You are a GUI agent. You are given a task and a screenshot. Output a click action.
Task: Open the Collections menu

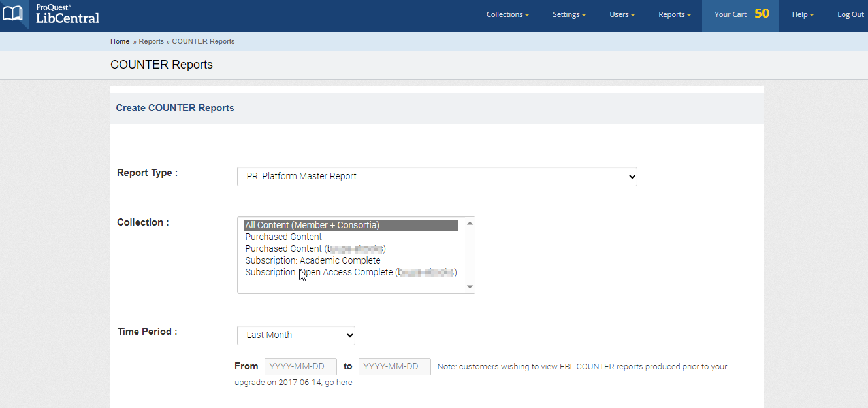(x=507, y=14)
